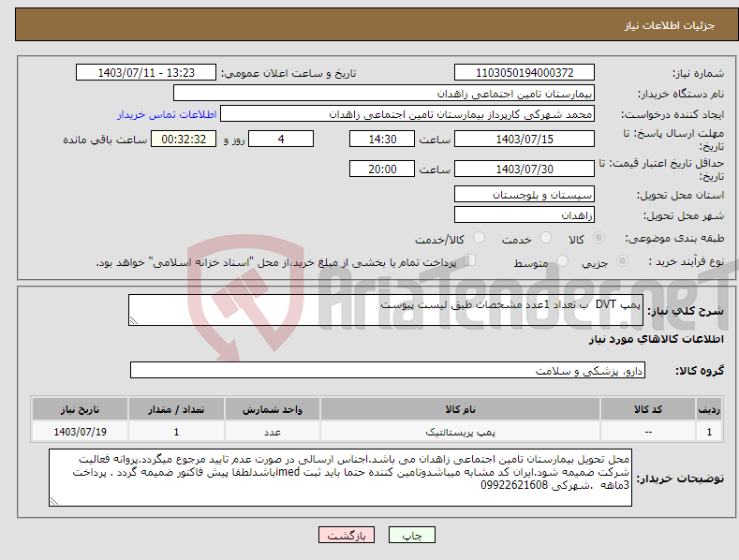This screenshot has height=560, width=739.
Task: Click the resize grip of description box
Action: tap(134, 320)
